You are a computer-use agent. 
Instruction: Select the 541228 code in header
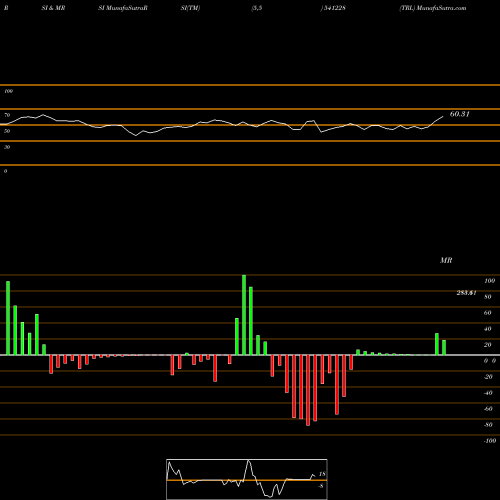[x=335, y=8]
